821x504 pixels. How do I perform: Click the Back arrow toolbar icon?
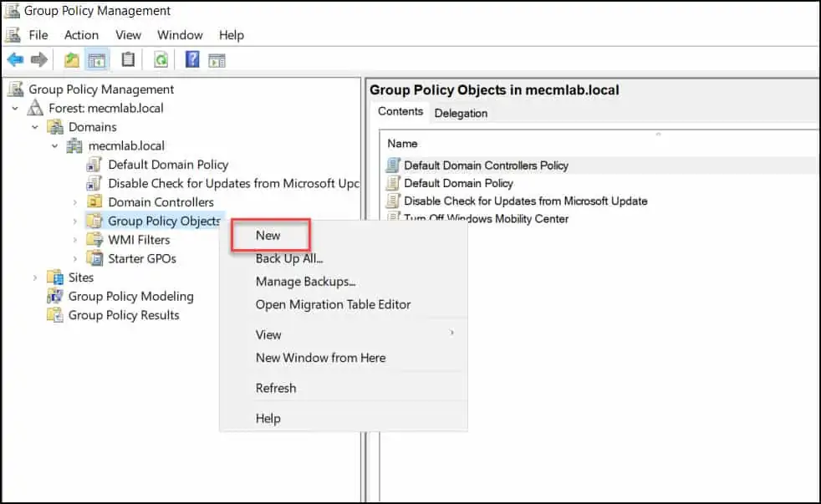tap(15, 60)
